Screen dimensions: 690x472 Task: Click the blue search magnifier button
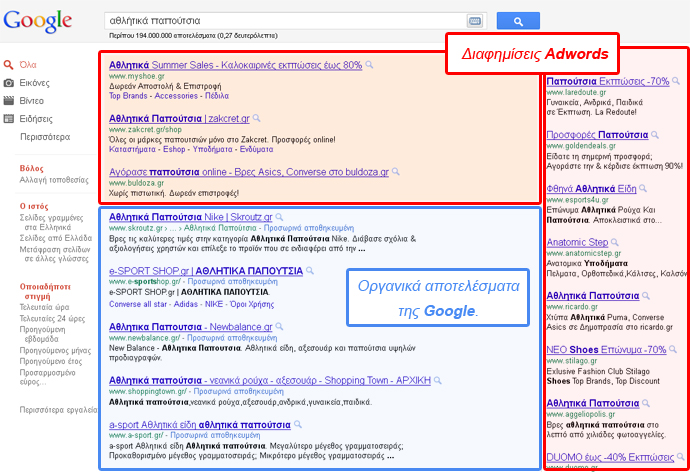(x=518, y=21)
